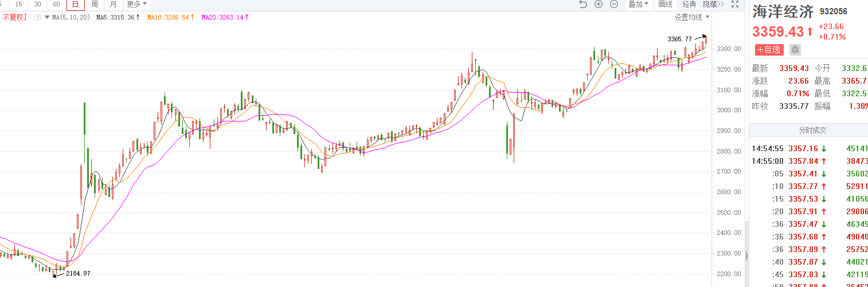Hide side panel via 隐藏>> button
This screenshot has height=287, width=868.
tap(713, 4)
